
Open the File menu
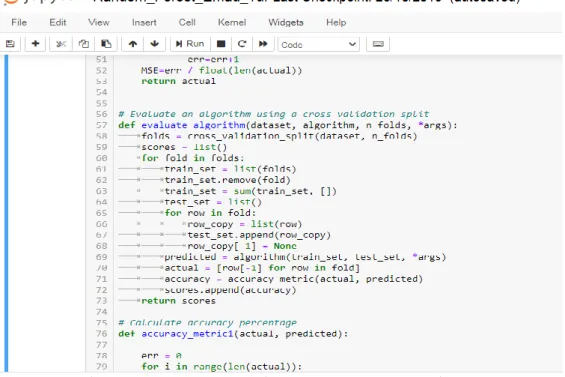tap(19, 22)
